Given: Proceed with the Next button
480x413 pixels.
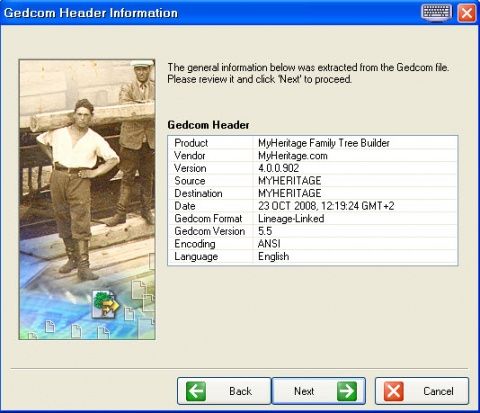Looking at the screenshot, I should 319,391.
